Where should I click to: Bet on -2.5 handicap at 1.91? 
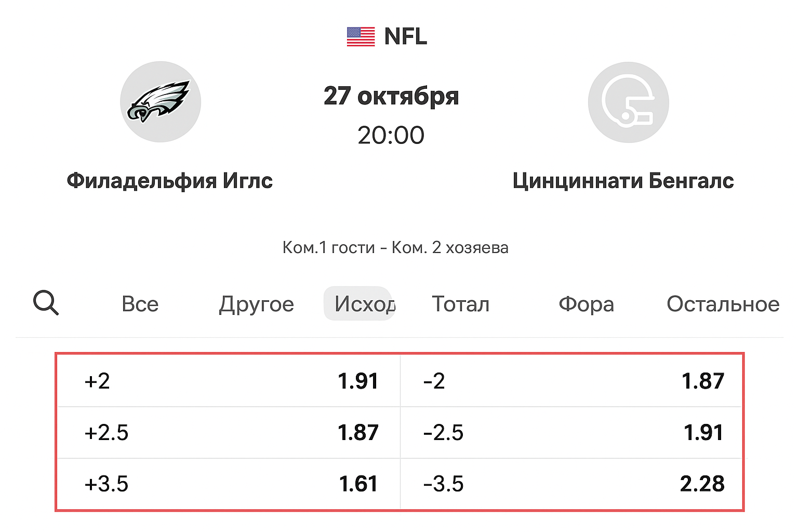coord(571,432)
